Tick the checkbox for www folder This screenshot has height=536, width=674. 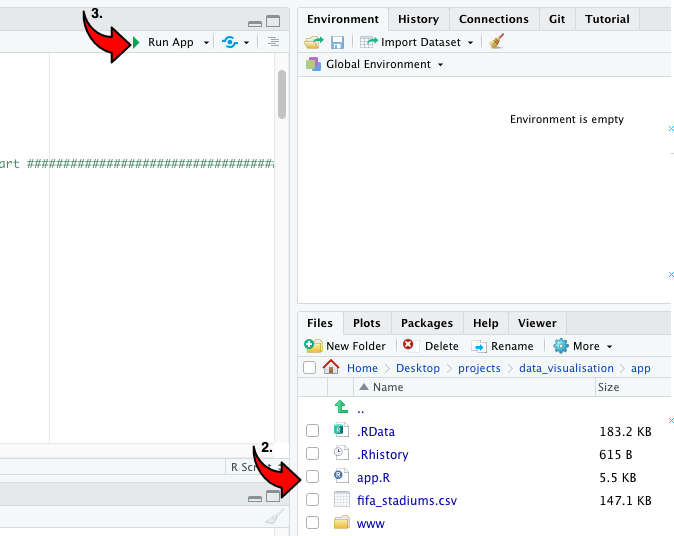coord(312,523)
